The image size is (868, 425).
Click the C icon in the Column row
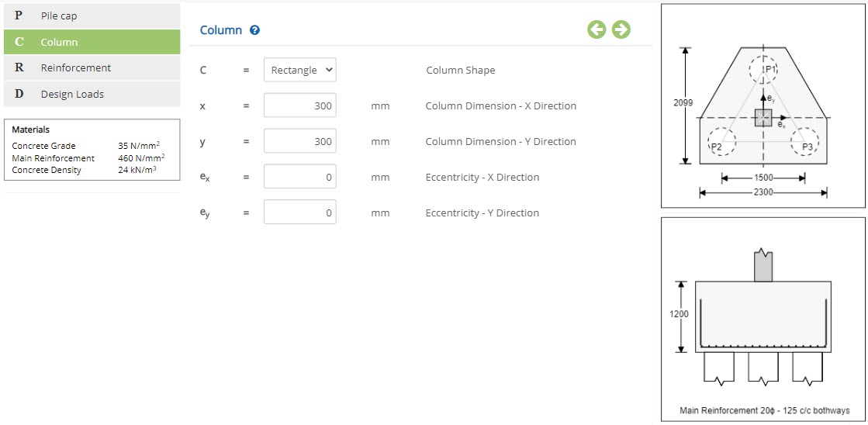pyautogui.click(x=19, y=42)
